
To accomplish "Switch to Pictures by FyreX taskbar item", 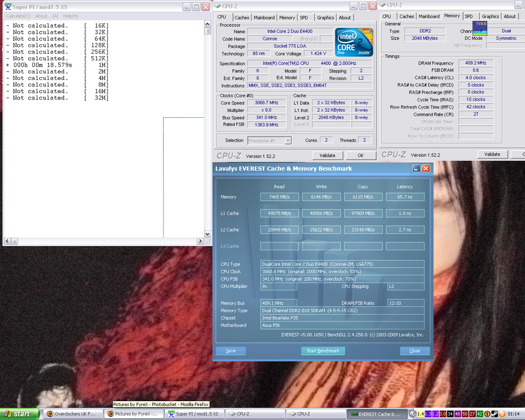I will [133, 414].
